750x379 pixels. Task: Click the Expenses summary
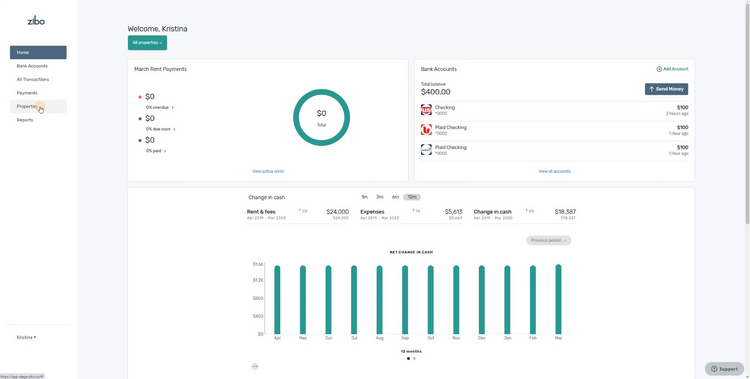[411, 214]
